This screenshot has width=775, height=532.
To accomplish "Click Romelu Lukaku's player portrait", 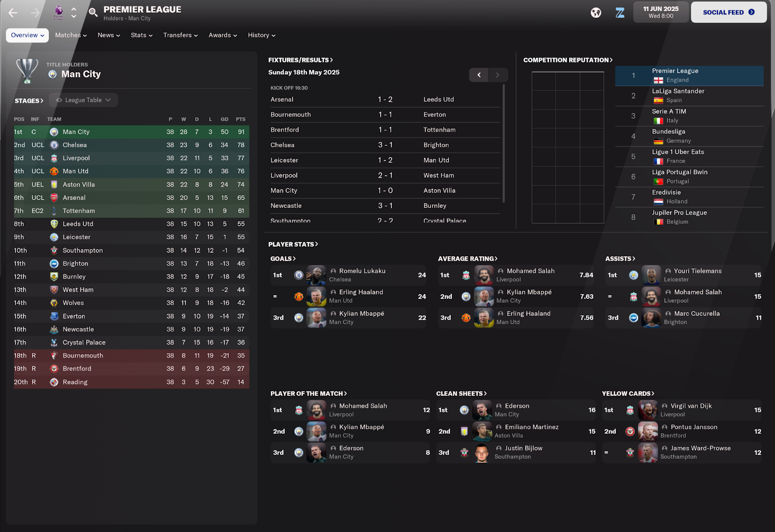I will [x=316, y=275].
